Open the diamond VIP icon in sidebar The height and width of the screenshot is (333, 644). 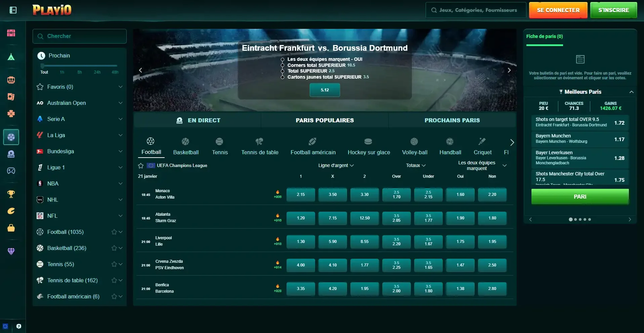click(x=11, y=251)
